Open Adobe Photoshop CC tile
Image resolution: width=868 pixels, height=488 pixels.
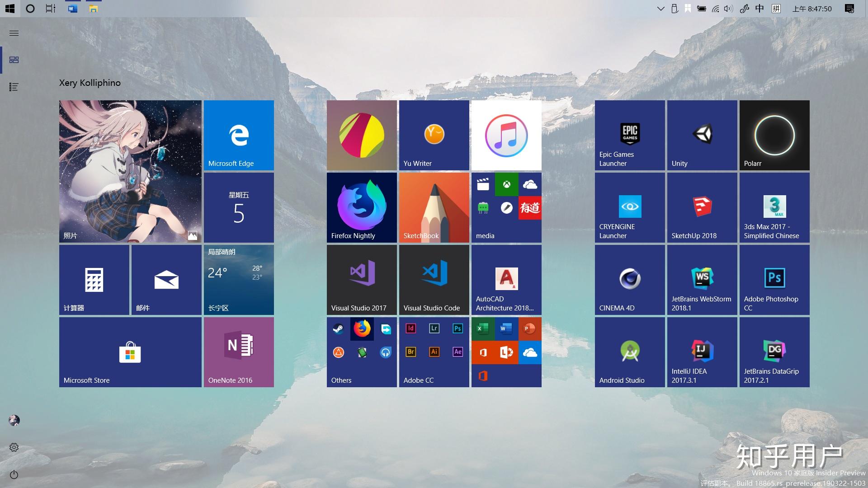(x=774, y=280)
